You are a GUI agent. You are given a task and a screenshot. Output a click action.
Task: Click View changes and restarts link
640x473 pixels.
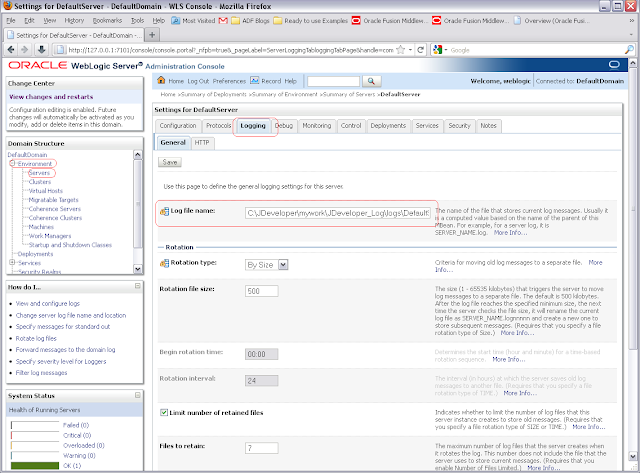click(51, 97)
